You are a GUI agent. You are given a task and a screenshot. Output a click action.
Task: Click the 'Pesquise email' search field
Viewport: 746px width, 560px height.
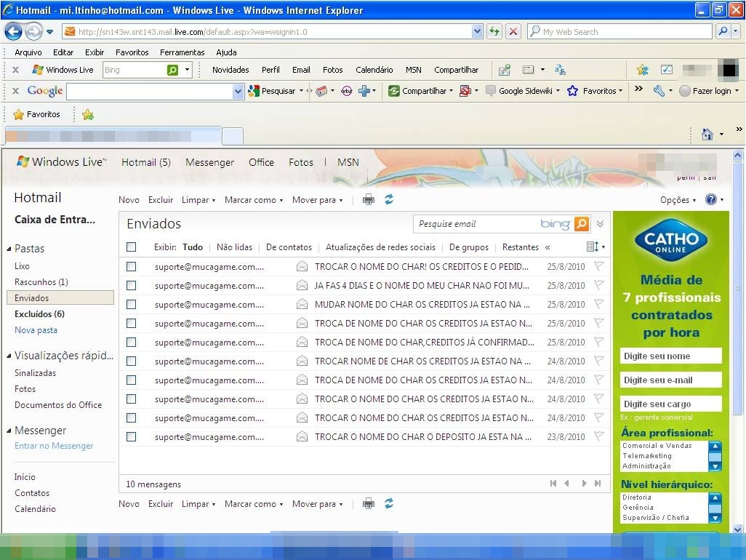[476, 224]
